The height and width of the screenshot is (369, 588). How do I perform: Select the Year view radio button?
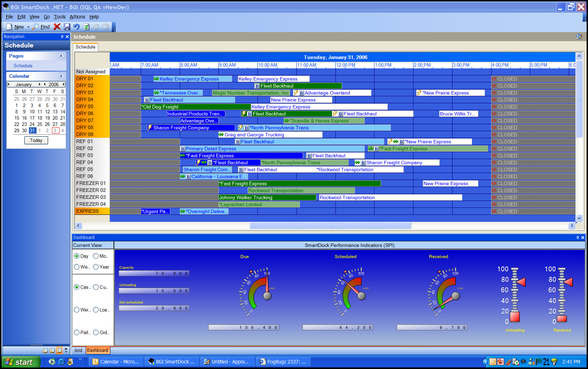point(96,267)
